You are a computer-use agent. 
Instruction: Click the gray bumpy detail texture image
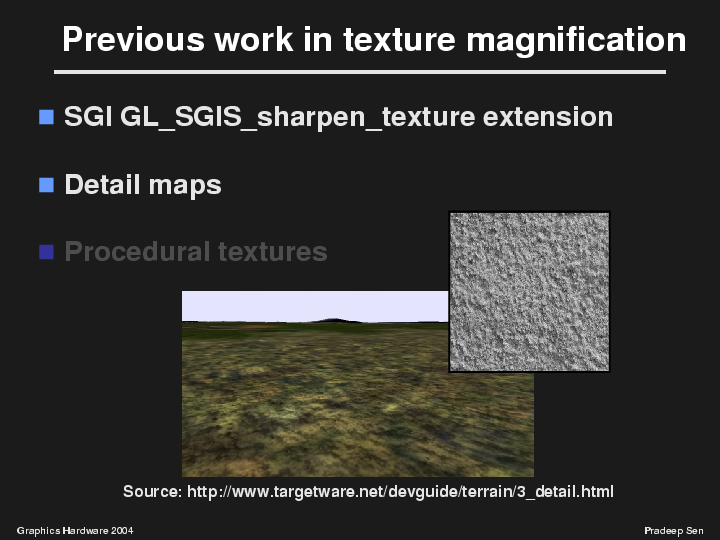[529, 291]
